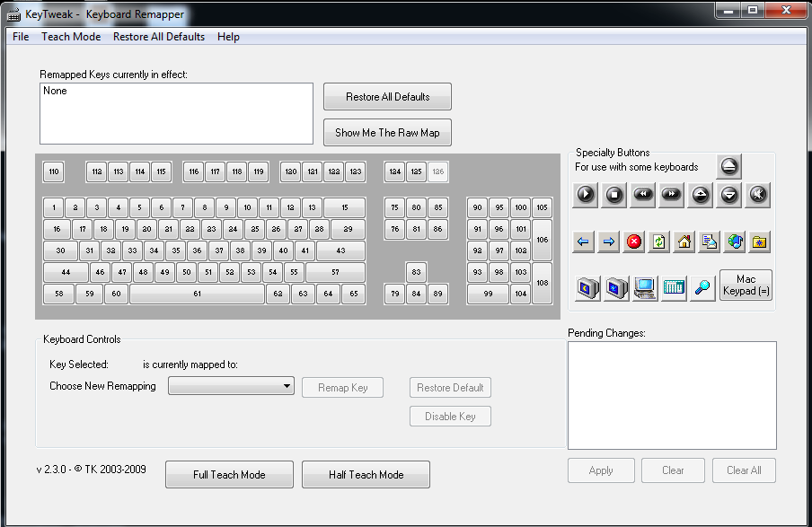Open the Help menu
The height and width of the screenshot is (527, 812).
pyautogui.click(x=228, y=37)
